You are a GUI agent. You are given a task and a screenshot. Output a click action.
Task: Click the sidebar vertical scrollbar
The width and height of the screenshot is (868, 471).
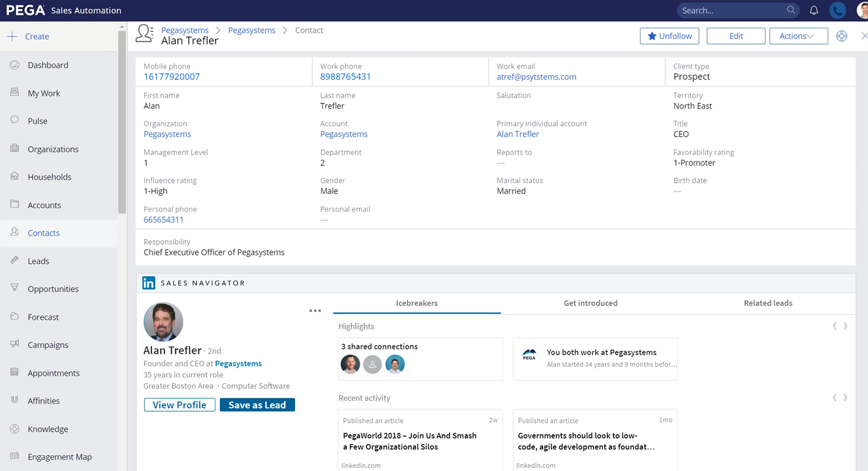[x=122, y=122]
